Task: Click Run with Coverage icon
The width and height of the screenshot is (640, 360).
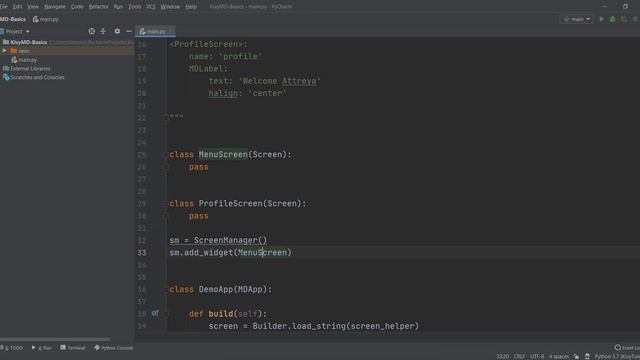Action: pos(624,19)
